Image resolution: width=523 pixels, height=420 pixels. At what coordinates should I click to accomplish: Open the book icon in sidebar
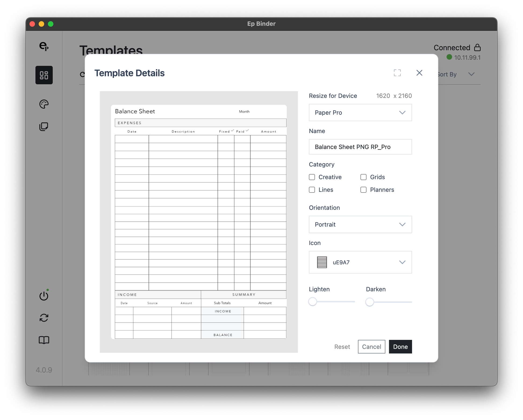coord(44,340)
